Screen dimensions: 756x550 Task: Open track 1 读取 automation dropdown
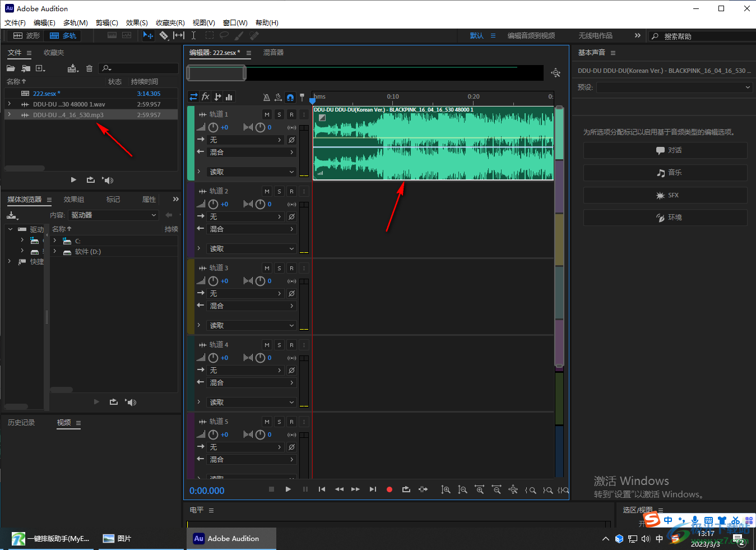[x=251, y=172]
